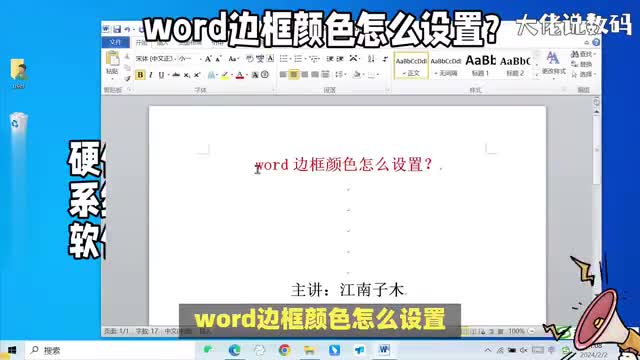Select the 正文 Normal style

tap(411, 66)
